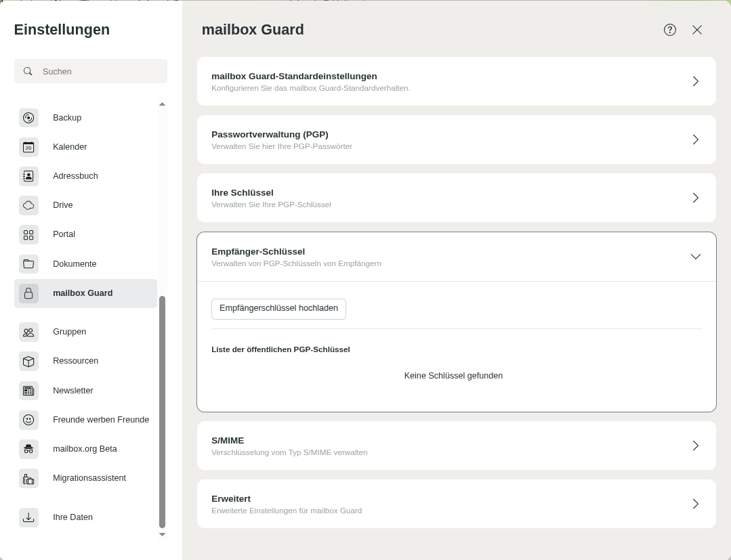
Task: Click sidebar scrollbar down arrow
Action: [162, 535]
